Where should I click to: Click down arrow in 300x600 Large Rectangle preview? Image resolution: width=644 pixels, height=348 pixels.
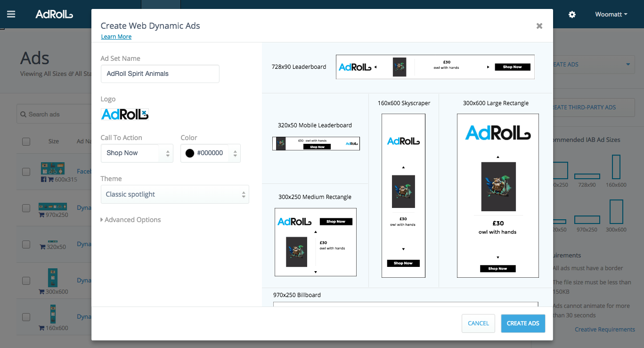coord(498,257)
